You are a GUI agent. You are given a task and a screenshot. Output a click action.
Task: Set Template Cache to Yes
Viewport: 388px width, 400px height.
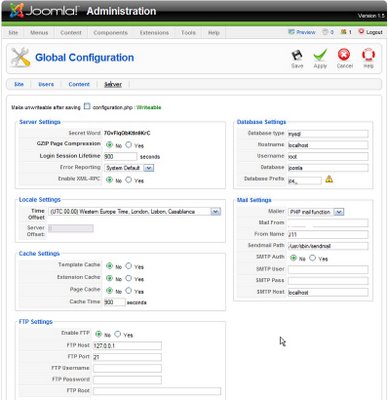click(x=129, y=266)
